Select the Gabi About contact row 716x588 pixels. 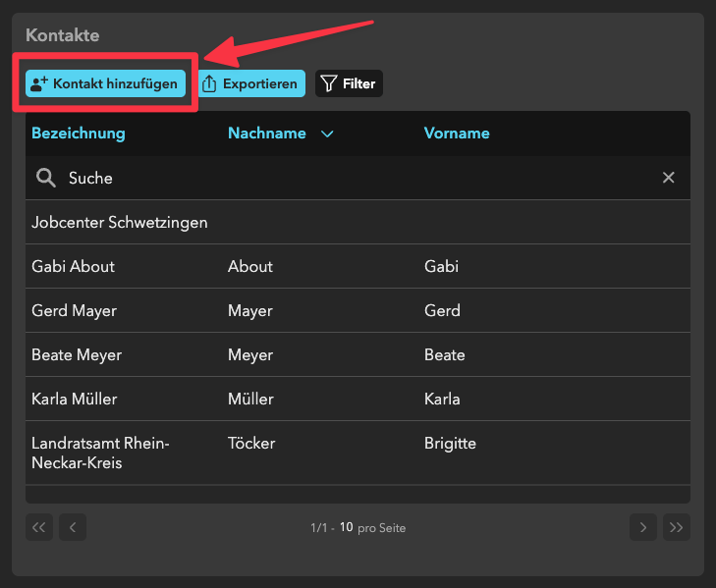pos(74,266)
